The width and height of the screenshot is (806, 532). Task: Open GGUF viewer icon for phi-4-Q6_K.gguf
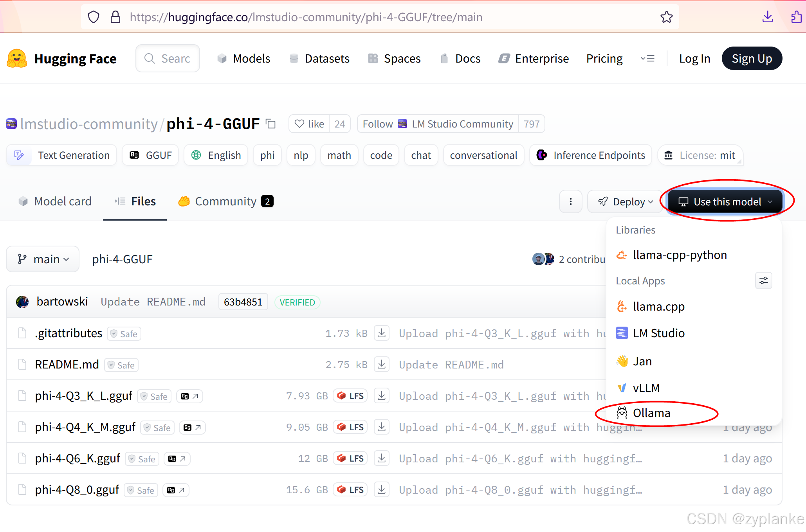(x=177, y=459)
